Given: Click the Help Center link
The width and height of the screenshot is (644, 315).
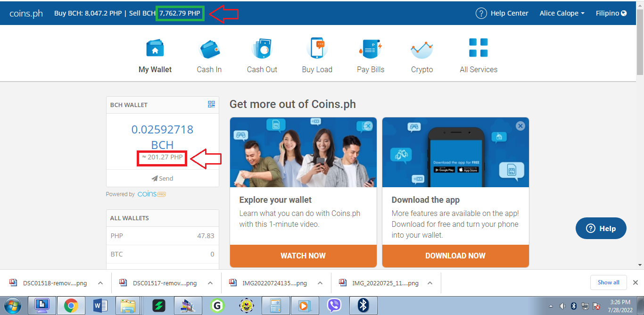Looking at the screenshot, I should pos(509,13).
